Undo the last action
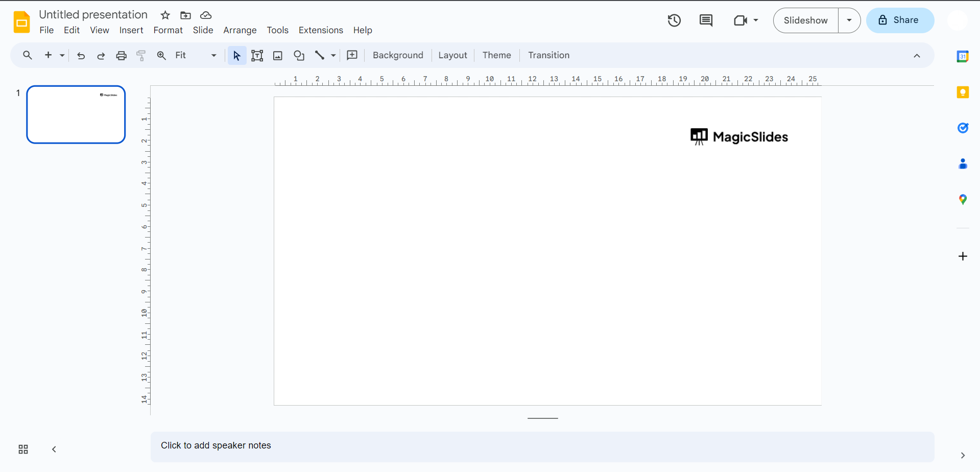 [x=81, y=55]
